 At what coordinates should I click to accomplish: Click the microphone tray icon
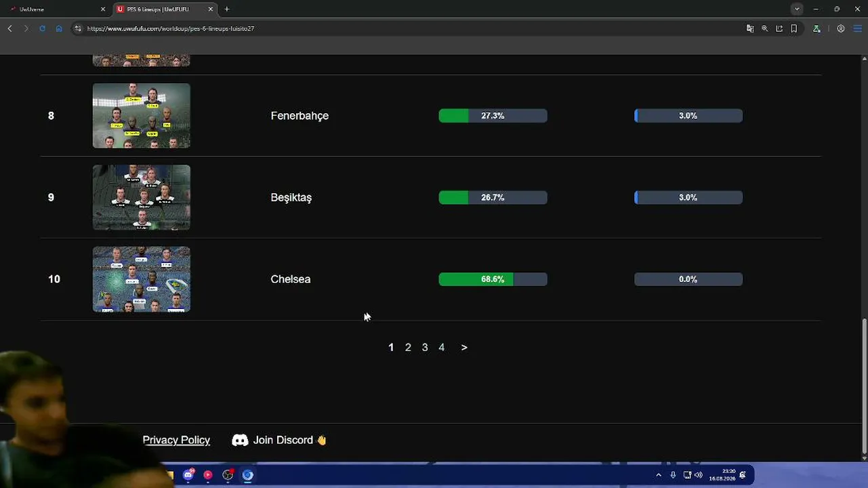click(x=673, y=475)
